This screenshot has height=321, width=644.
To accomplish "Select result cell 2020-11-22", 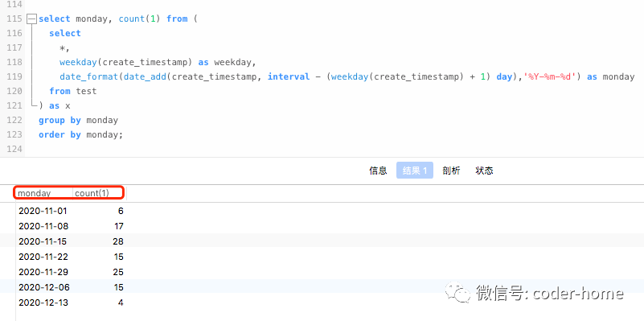I will [x=43, y=257].
